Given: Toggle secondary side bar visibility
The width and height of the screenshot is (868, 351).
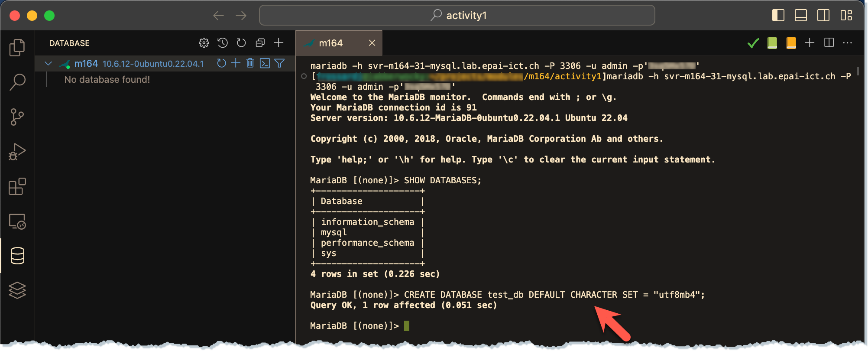Looking at the screenshot, I should (823, 15).
